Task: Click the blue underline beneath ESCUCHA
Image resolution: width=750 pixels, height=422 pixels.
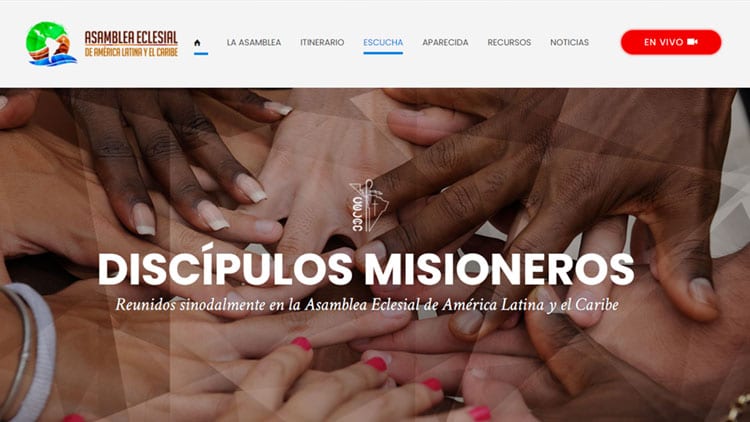Action: [x=383, y=53]
